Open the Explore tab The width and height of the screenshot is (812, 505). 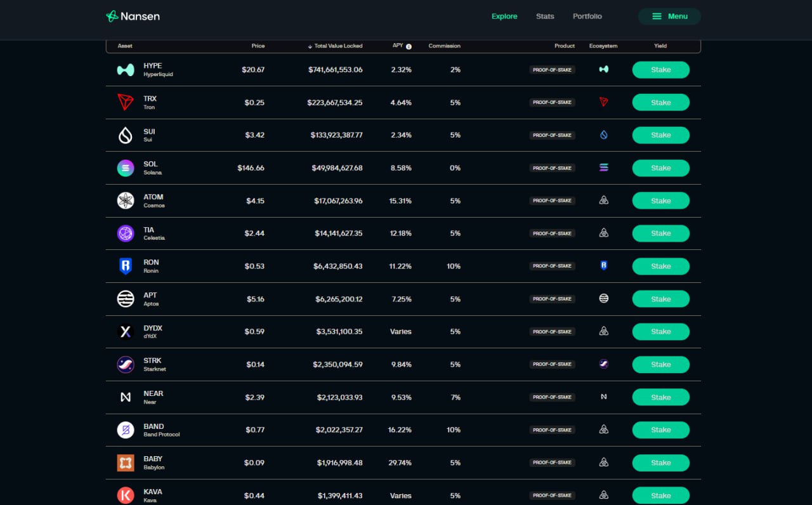504,16
